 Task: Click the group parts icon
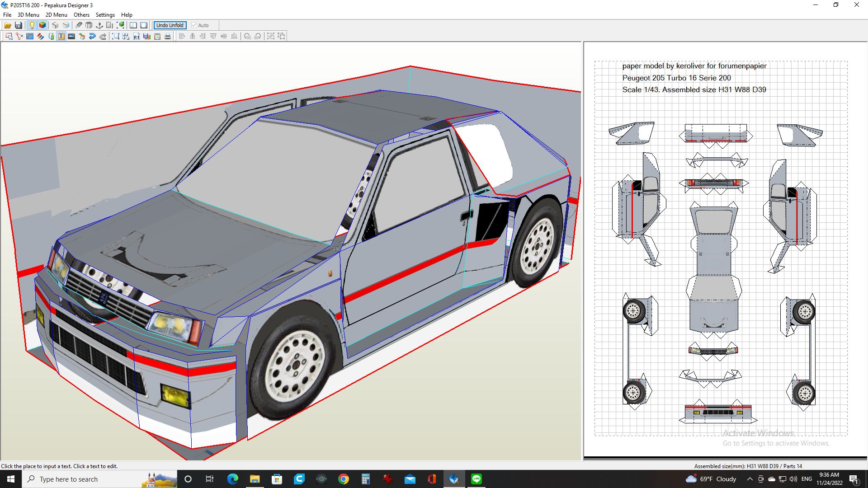pyautogui.click(x=271, y=36)
